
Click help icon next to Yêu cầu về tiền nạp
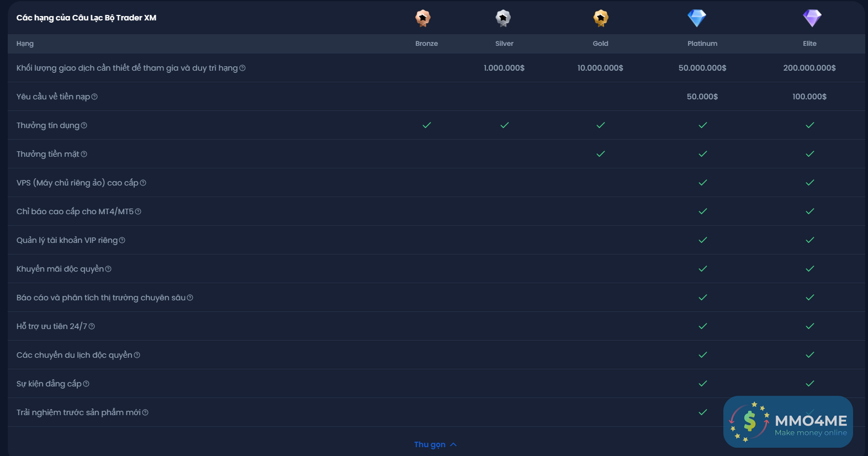94,97
